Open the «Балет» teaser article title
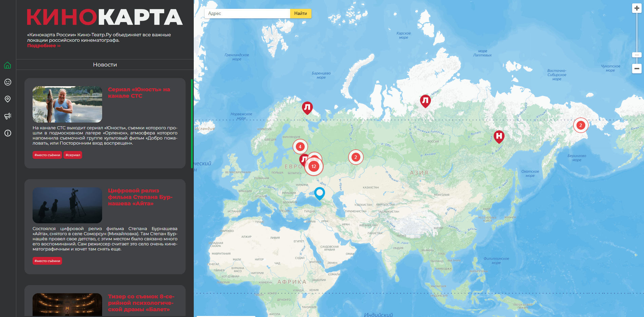Viewport: 644px width, 317px height. [x=141, y=303]
